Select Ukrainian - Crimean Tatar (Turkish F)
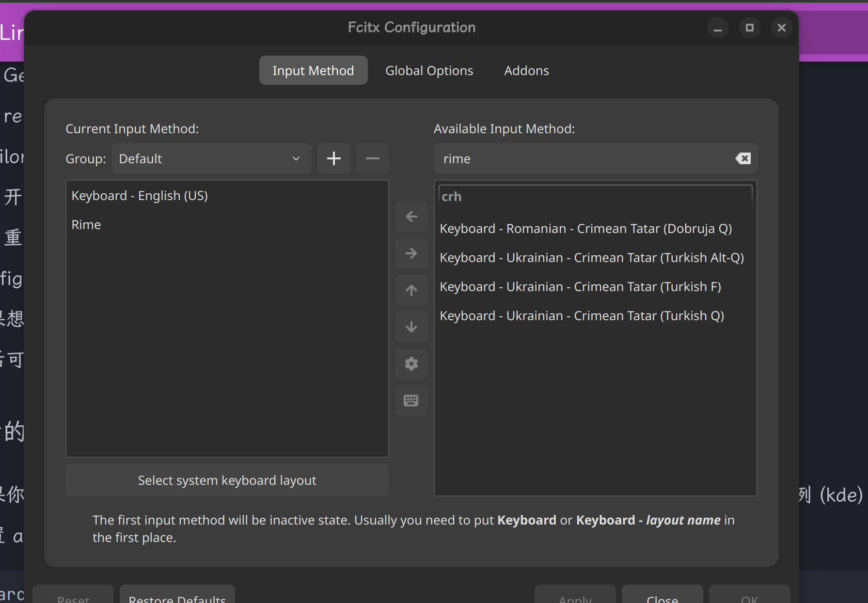The height and width of the screenshot is (603, 868). (595, 287)
